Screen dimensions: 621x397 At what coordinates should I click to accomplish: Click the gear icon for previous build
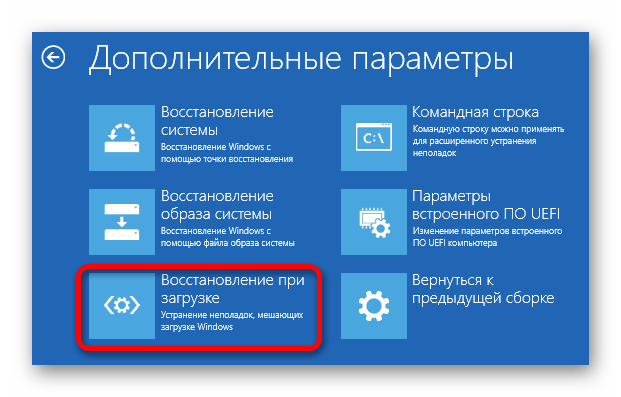click(373, 305)
